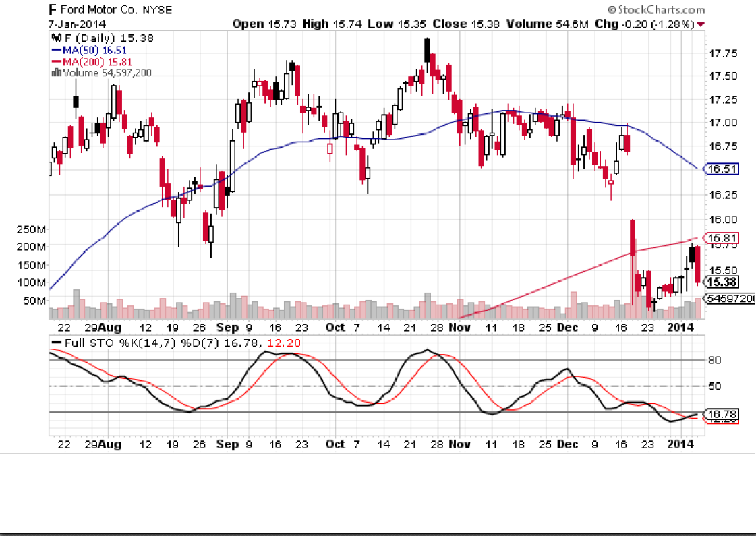Click Aug on the stochastic panel date axis
756x536 pixels.
click(x=110, y=444)
